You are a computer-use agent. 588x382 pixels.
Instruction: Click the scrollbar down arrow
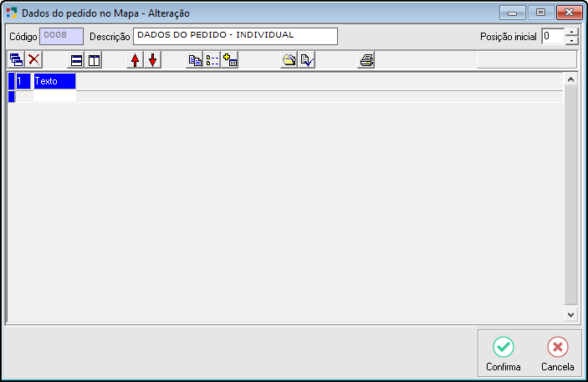[x=570, y=315]
